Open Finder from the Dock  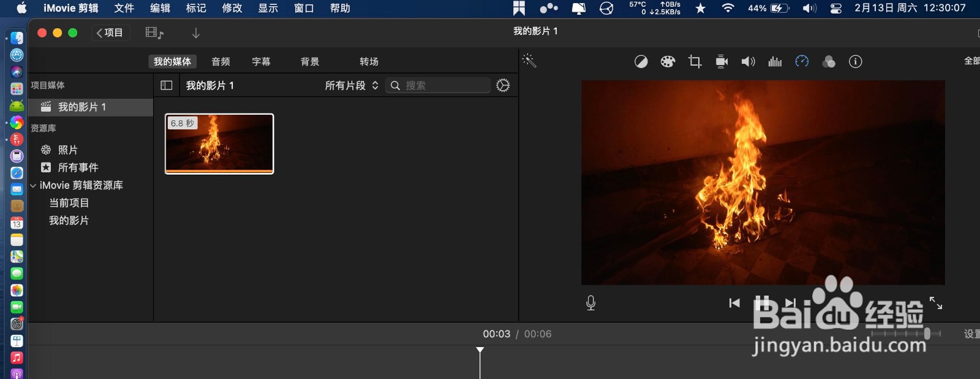(17, 38)
